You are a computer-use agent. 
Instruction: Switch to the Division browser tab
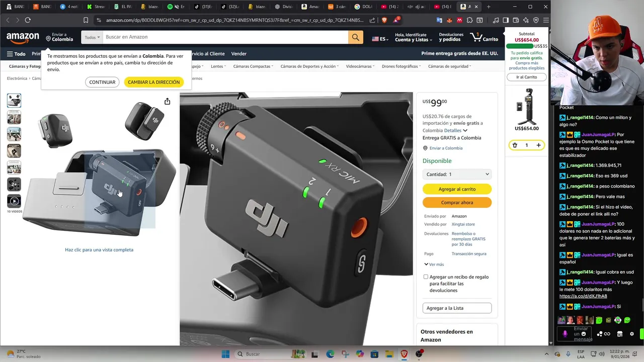tap(284, 7)
